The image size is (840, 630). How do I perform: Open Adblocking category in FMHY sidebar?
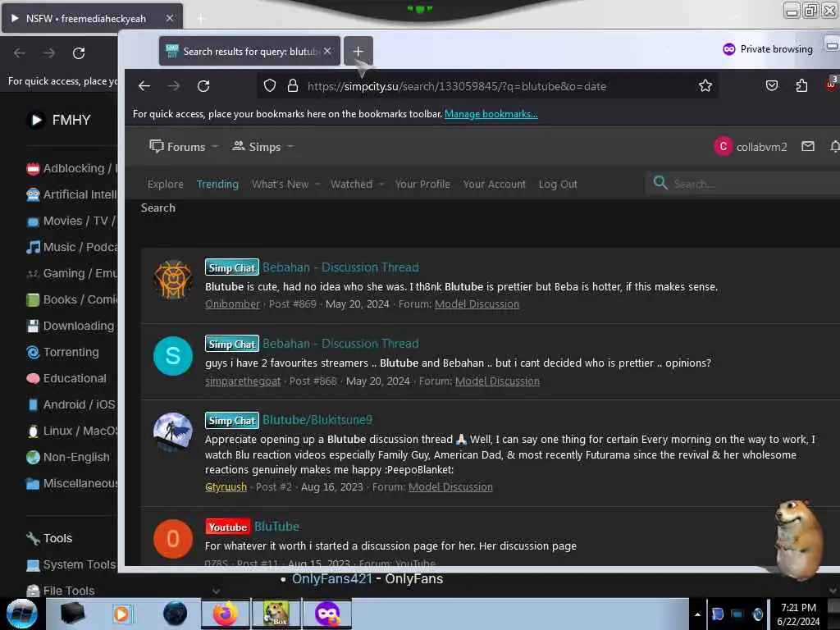click(x=72, y=168)
